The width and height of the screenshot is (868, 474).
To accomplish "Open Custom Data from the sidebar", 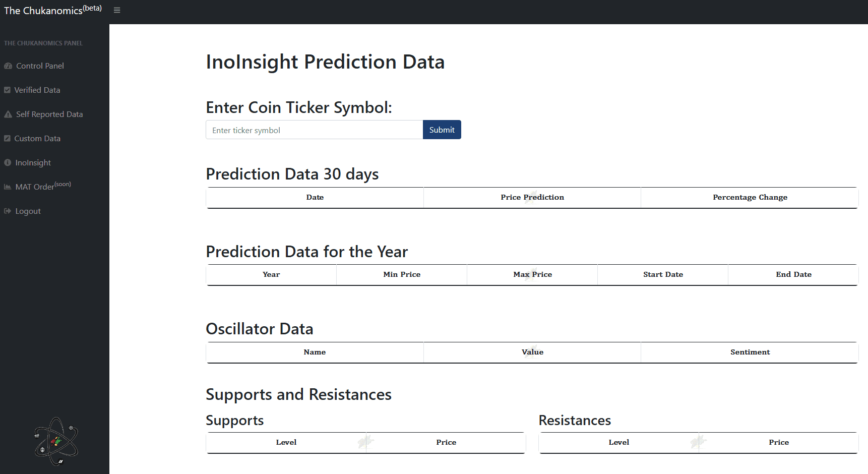I will pos(37,139).
